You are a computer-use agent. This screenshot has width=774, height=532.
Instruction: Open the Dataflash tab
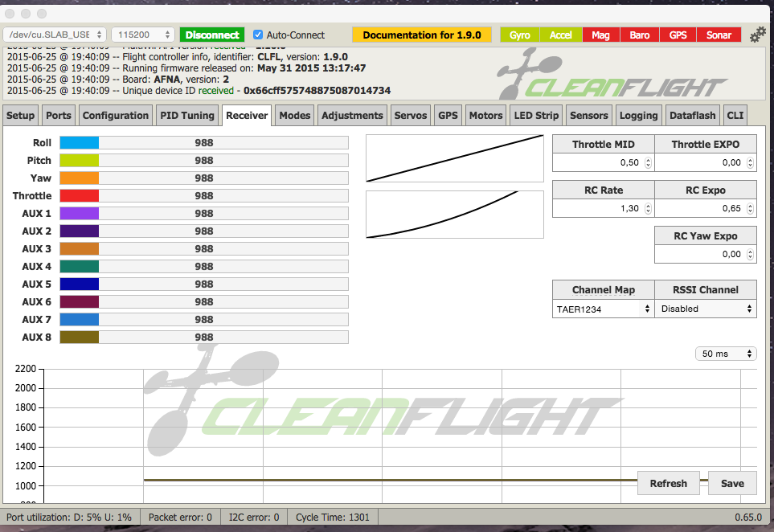pyautogui.click(x=693, y=116)
